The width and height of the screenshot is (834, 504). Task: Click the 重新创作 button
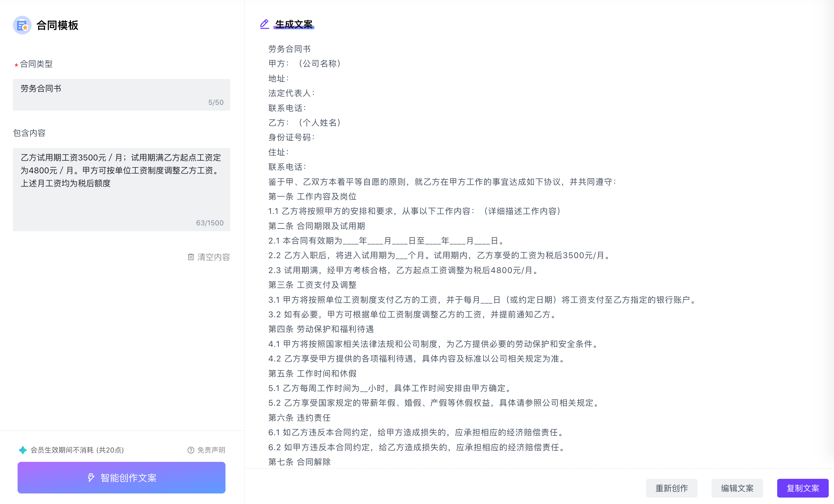[x=673, y=487]
